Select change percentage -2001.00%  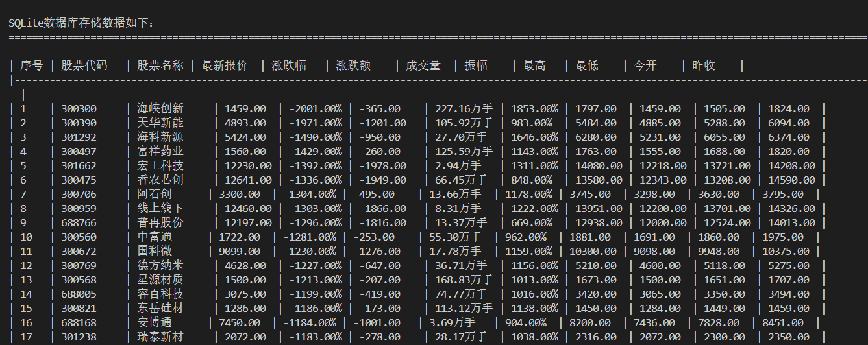316,108
